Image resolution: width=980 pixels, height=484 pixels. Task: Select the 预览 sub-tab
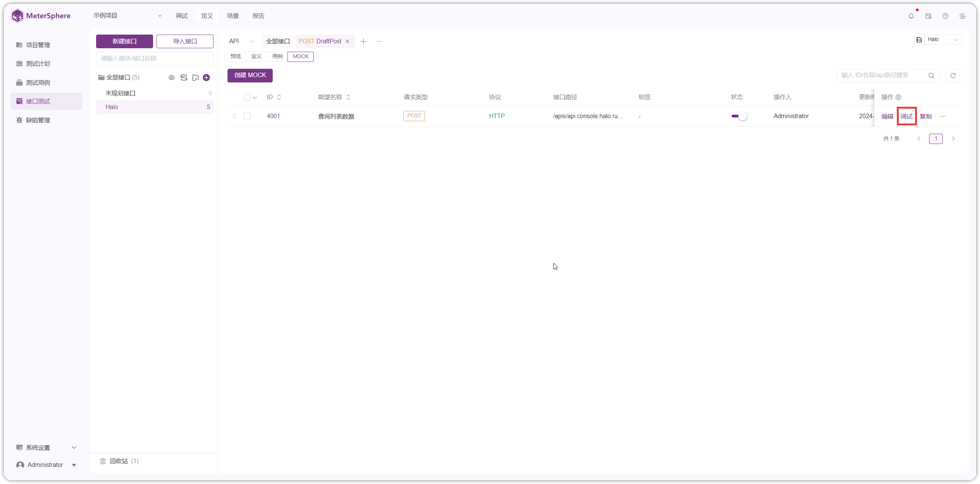236,57
